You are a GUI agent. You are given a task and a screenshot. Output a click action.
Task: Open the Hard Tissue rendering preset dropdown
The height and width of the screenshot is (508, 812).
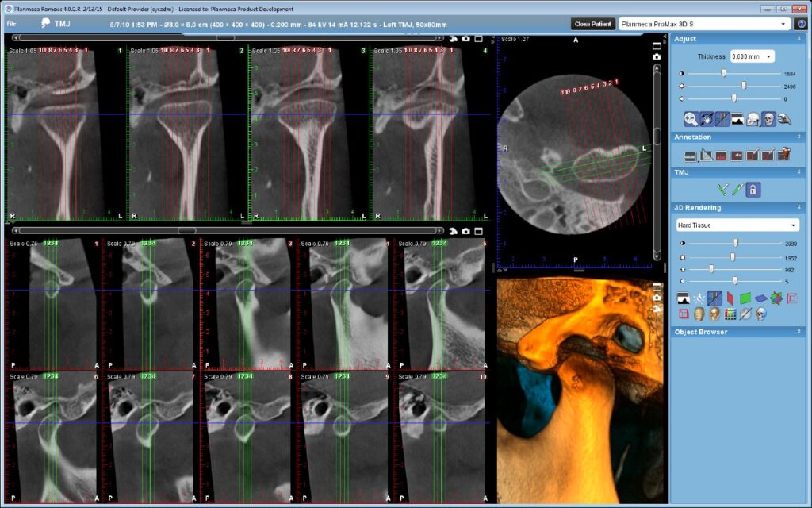coord(737,225)
